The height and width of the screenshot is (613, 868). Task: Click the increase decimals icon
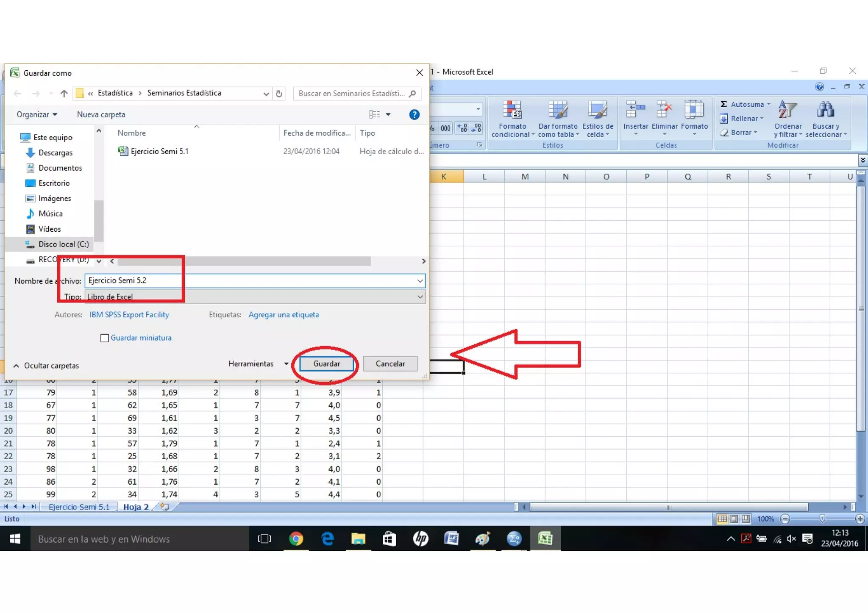[x=462, y=128]
